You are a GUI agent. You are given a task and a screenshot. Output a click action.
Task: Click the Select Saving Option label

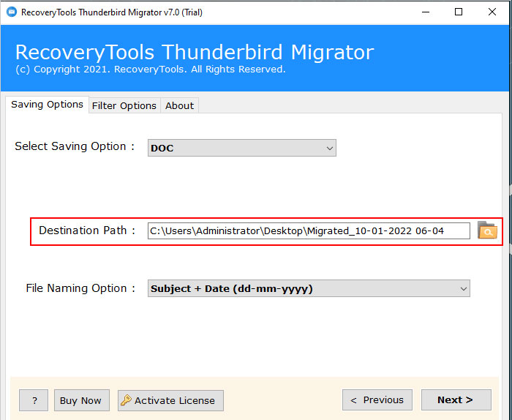[75, 146]
